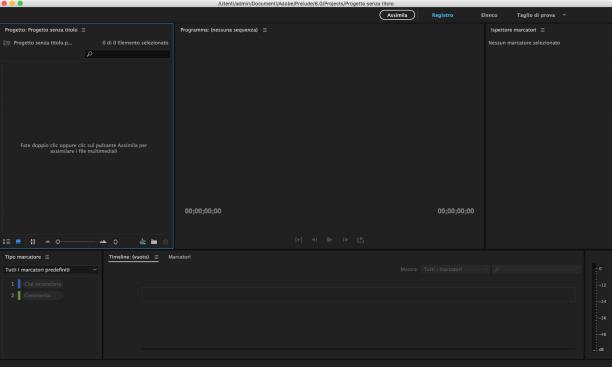Click the project search field
The height and width of the screenshot is (367, 612).
click(127, 54)
